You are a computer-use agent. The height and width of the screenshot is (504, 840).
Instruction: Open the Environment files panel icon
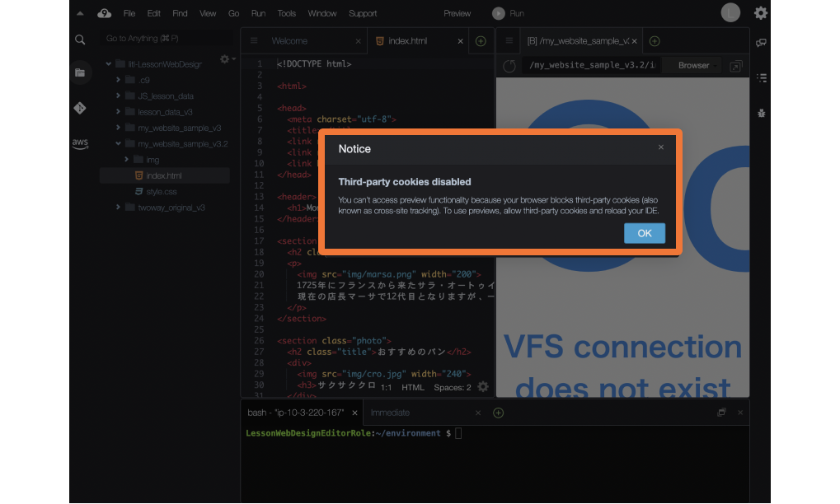click(x=80, y=72)
